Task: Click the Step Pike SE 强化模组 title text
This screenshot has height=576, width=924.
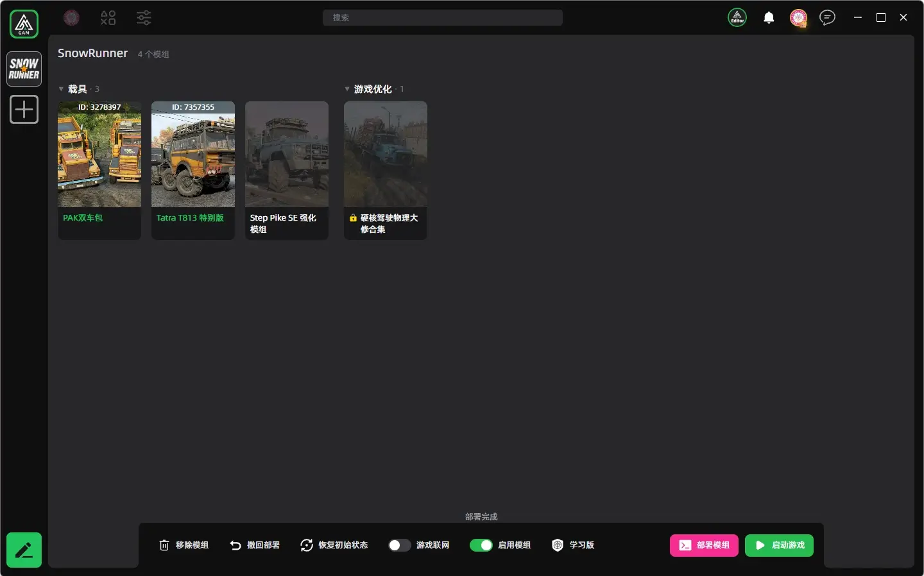Action: pos(283,224)
